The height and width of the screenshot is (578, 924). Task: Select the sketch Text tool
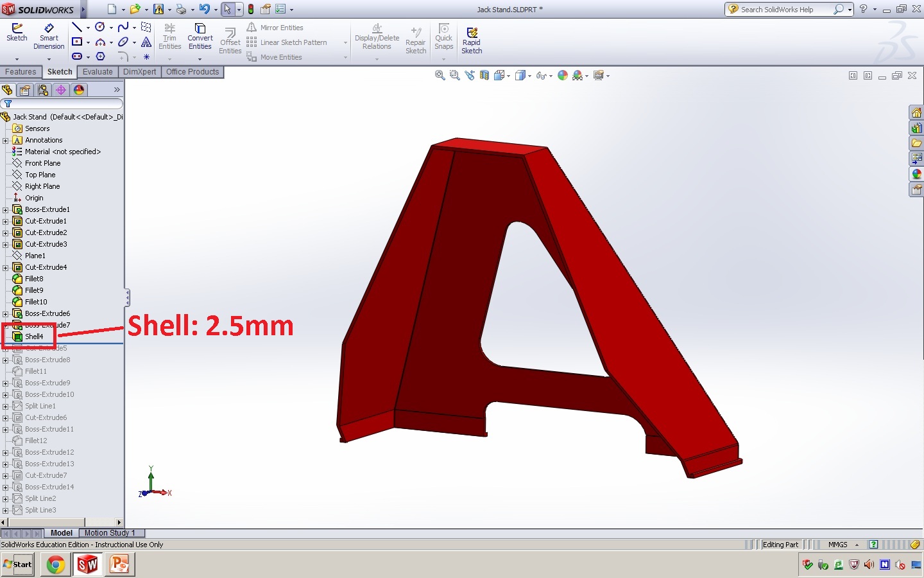[146, 42]
